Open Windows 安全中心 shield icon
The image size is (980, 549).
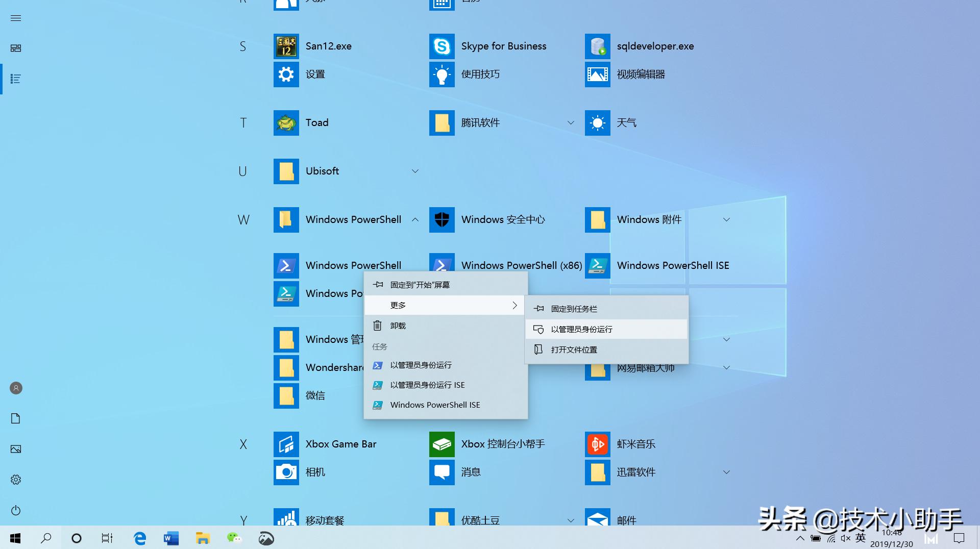[x=442, y=220]
